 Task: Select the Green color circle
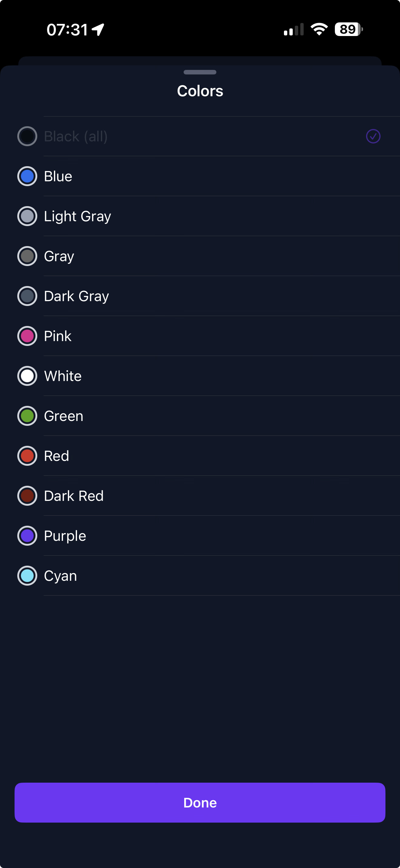(27, 416)
